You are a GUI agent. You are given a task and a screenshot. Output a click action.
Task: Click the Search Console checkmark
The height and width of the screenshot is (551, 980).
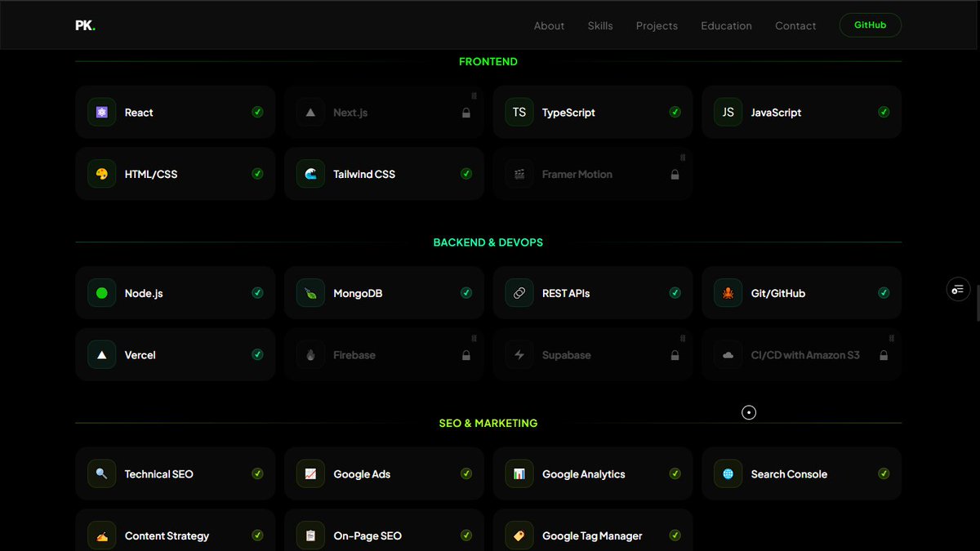click(x=884, y=473)
